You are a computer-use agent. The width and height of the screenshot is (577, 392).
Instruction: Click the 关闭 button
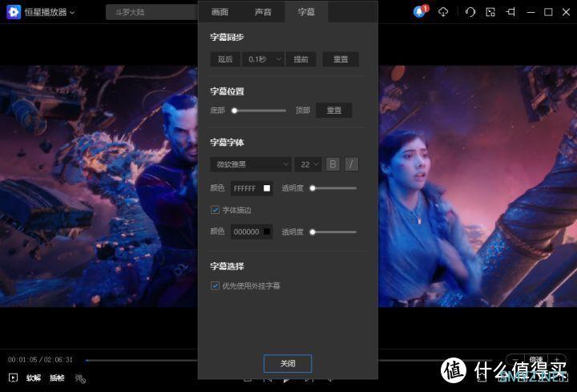click(288, 364)
